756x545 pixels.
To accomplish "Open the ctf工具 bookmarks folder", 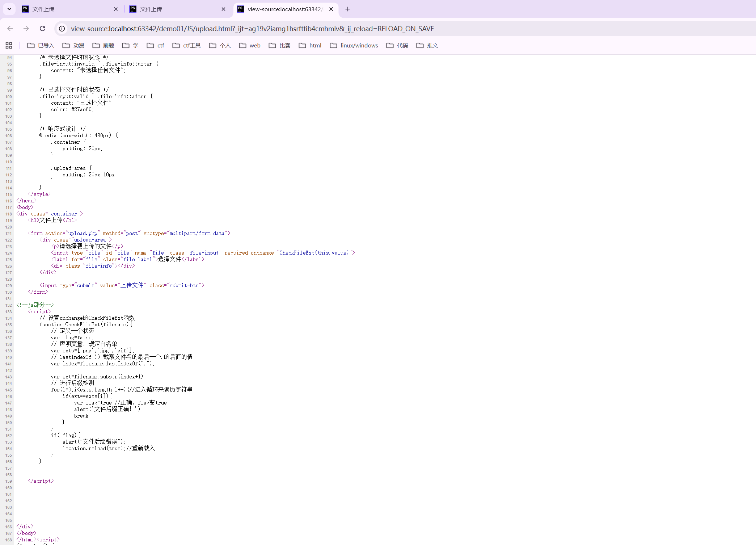I will (192, 45).
